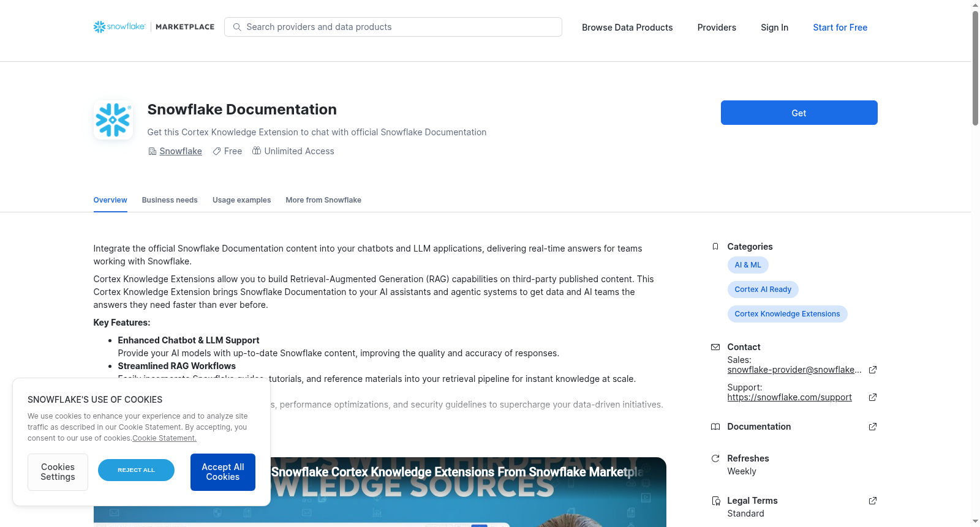
Task: Click the provider building icon beside Snowflake
Action: (x=153, y=151)
